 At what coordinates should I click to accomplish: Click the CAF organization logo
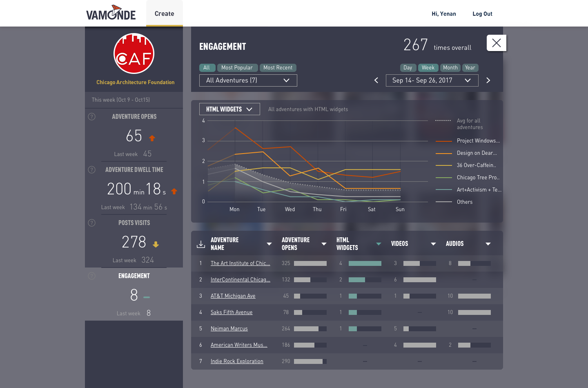134,54
